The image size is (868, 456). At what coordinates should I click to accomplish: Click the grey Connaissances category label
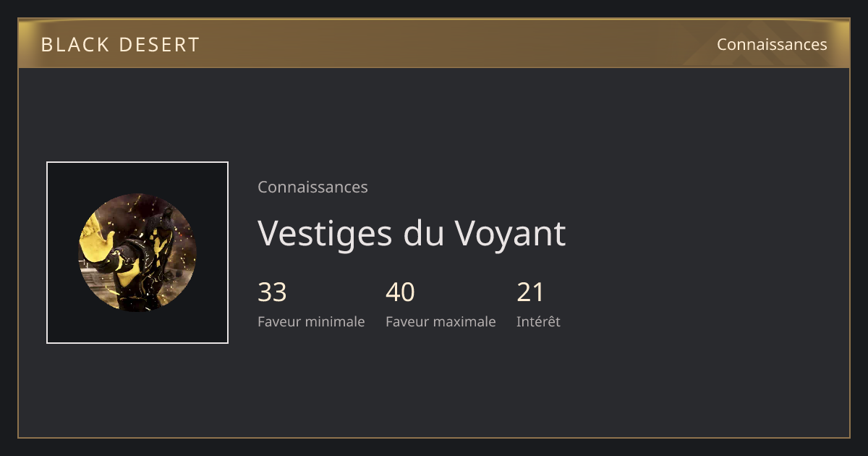(312, 187)
